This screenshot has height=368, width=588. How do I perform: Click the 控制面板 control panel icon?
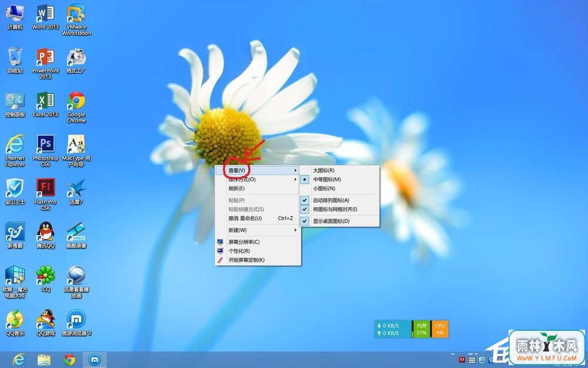pos(15,104)
